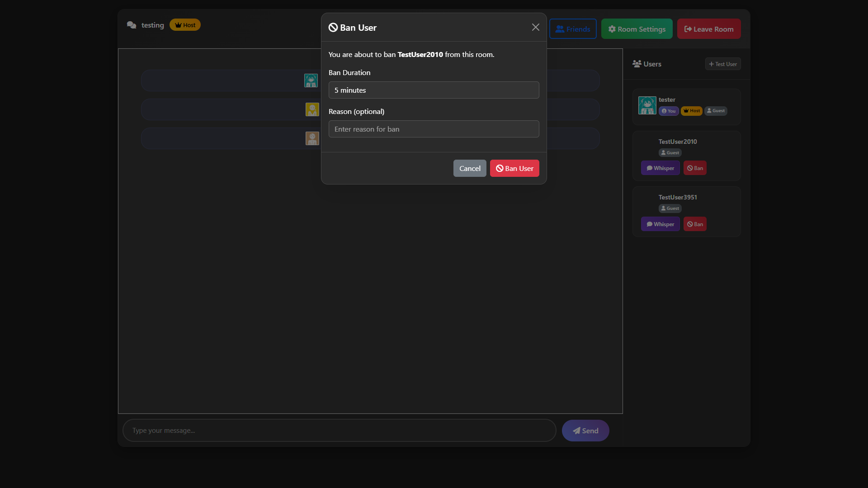The image size is (868, 488).
Task: Ban TestUser3951 from user list
Action: click(695, 224)
